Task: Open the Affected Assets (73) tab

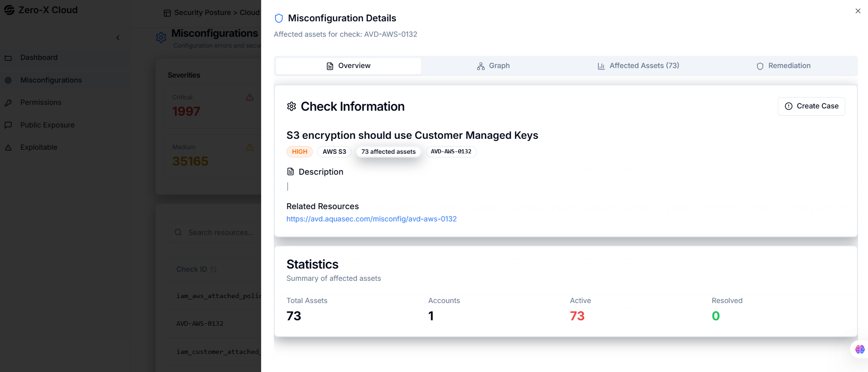Action: 638,66
